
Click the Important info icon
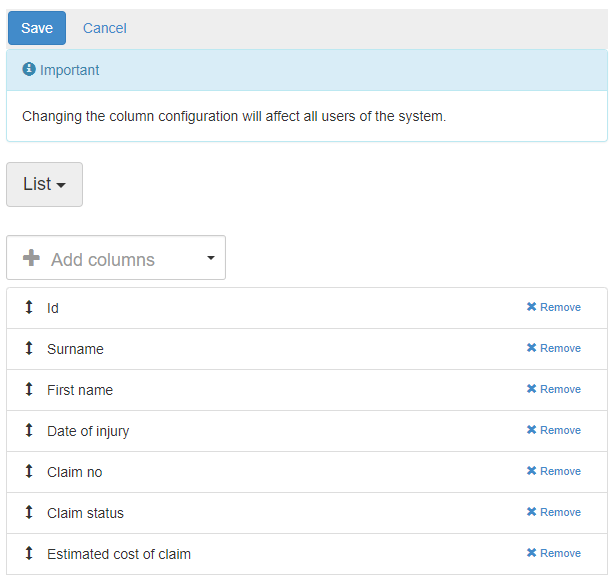click(x=29, y=70)
